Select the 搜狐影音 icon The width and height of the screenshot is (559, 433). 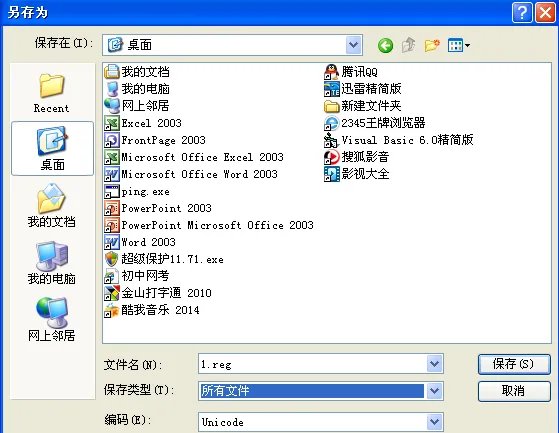[x=332, y=157]
